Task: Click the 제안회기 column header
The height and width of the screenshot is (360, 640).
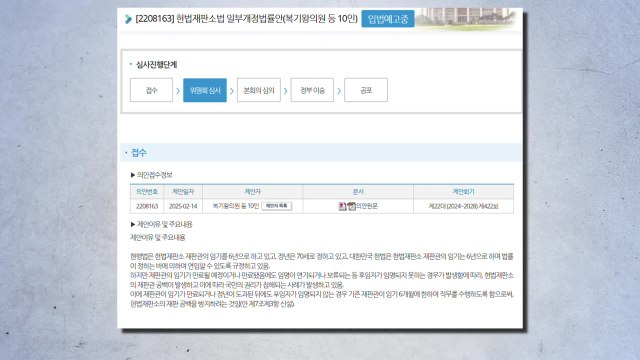Action: coord(463,191)
